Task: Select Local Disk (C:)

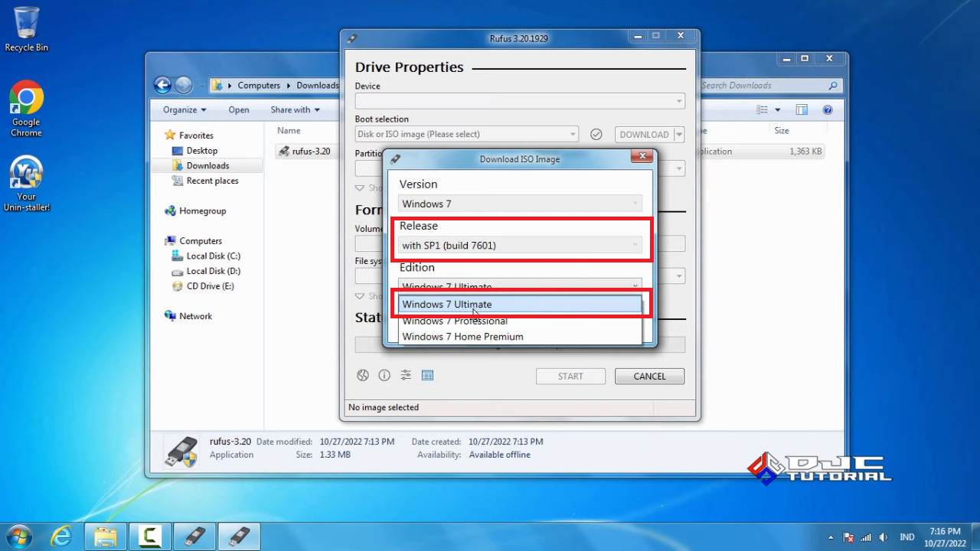Action: [x=213, y=256]
